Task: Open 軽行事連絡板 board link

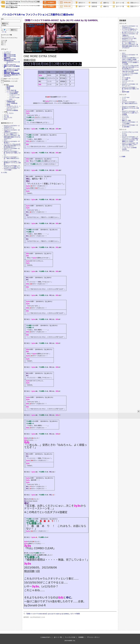Action: click(10, 86)
